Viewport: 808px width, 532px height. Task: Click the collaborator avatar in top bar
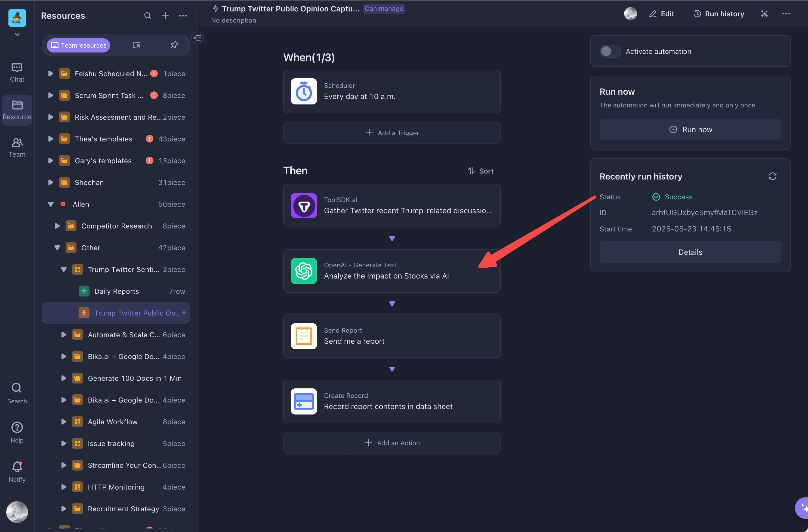630,14
